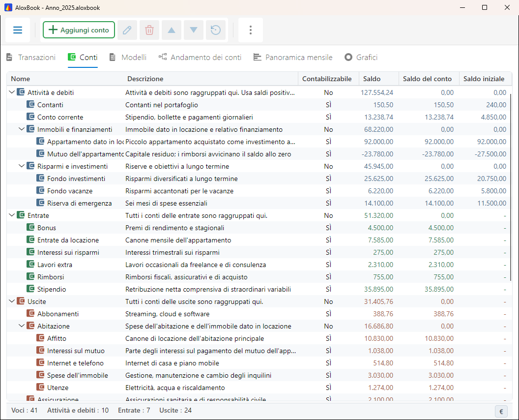Image resolution: width=519 pixels, height=420 pixels.
Task: Sort by the Saldo iniziale column header
Action: (485, 79)
